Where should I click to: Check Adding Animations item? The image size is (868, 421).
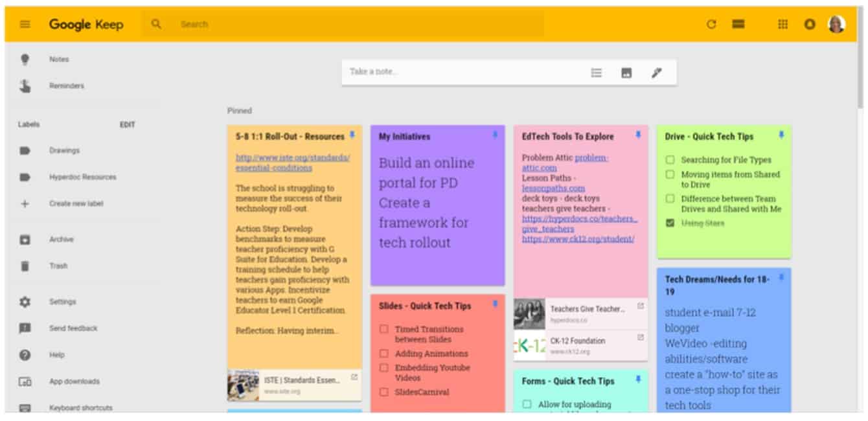point(384,354)
